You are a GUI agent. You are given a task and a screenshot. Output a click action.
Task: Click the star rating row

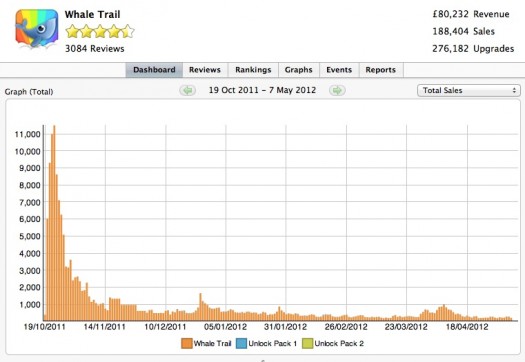tap(100, 31)
